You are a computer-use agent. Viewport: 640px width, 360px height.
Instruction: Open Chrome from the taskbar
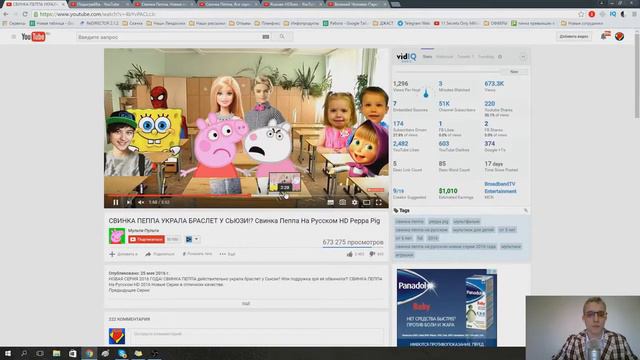pyautogui.click(x=89, y=353)
